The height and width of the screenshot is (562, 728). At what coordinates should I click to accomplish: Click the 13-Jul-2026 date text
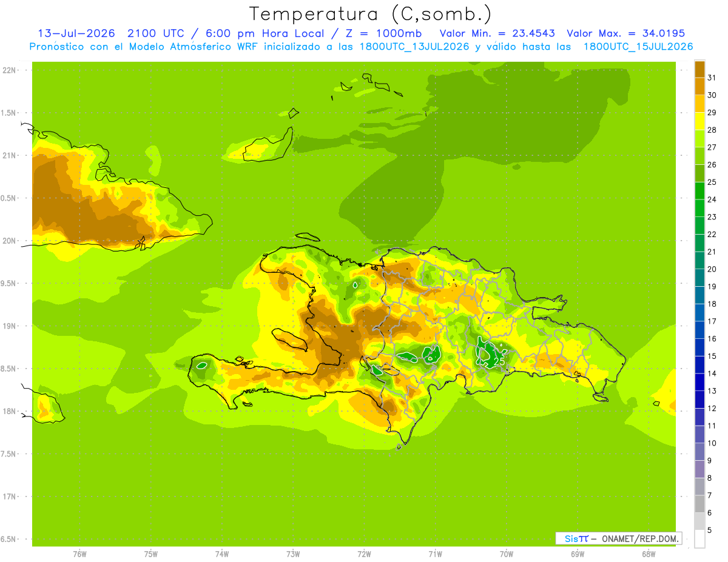76,33
